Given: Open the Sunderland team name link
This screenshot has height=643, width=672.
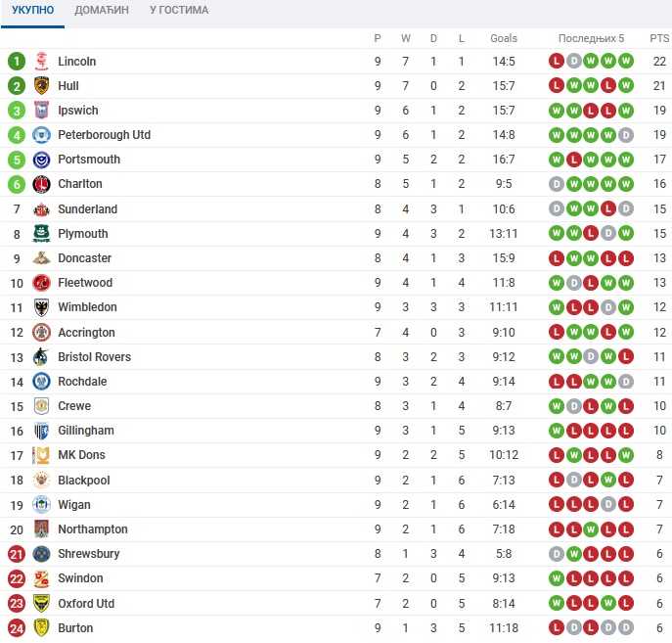Looking at the screenshot, I should tap(87, 208).
